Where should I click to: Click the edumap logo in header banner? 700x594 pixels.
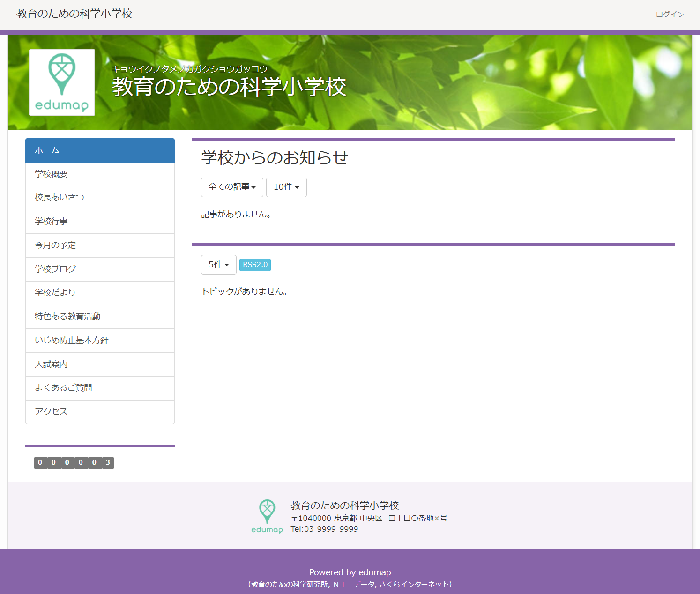click(x=62, y=82)
